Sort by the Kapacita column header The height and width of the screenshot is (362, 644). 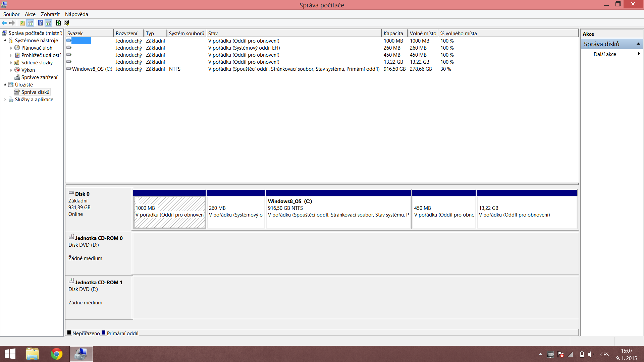pos(393,34)
